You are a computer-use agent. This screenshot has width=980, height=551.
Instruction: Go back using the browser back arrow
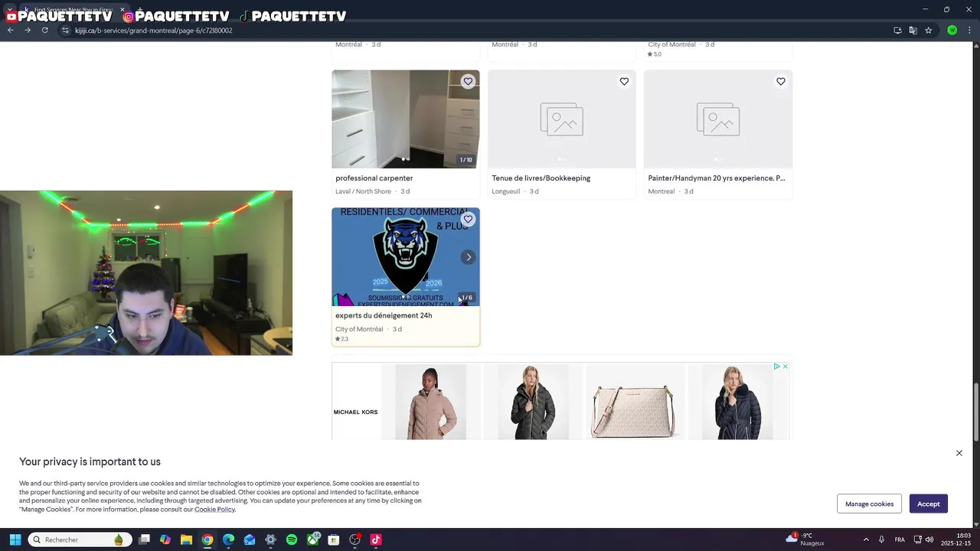tap(10, 31)
